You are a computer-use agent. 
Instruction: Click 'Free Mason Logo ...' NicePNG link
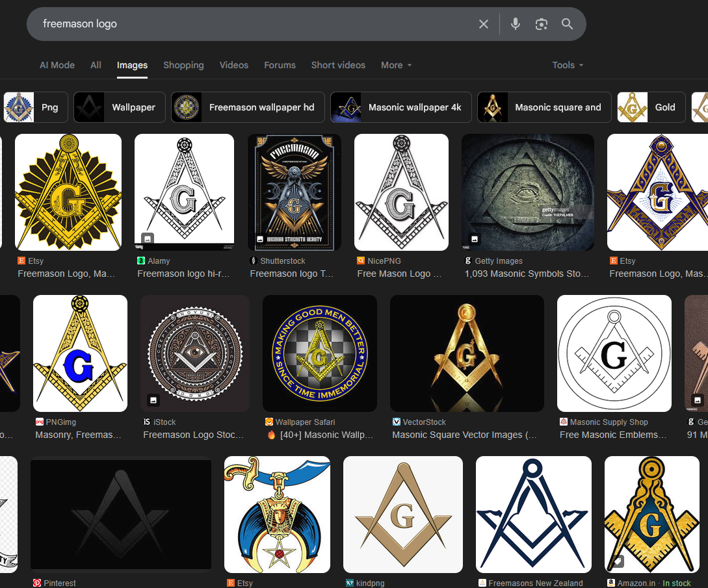[x=399, y=274]
